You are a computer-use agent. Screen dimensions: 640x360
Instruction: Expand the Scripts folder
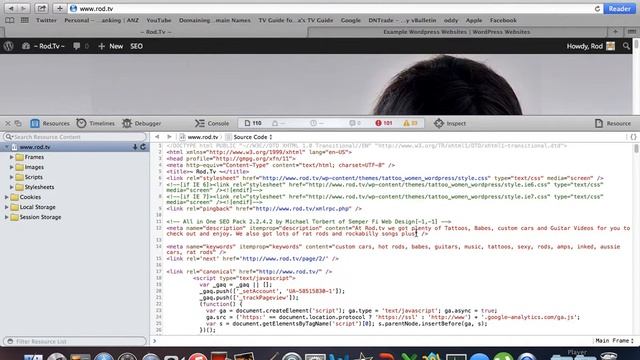pos(12,177)
